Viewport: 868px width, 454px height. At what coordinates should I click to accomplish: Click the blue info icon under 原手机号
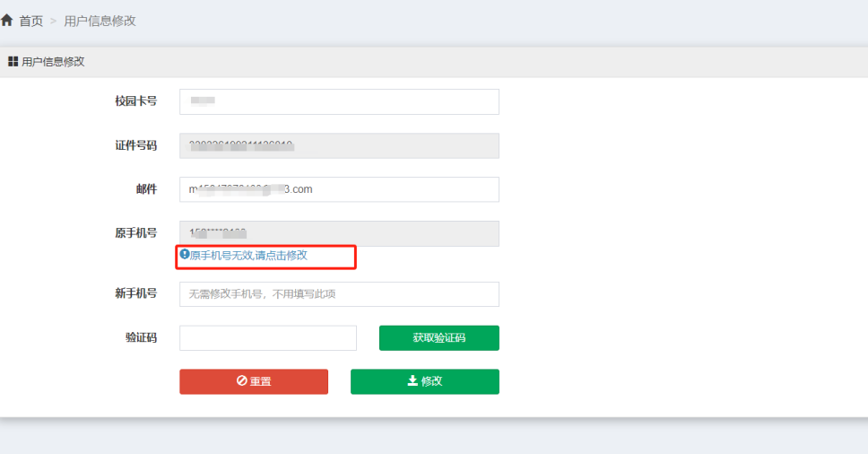185,255
